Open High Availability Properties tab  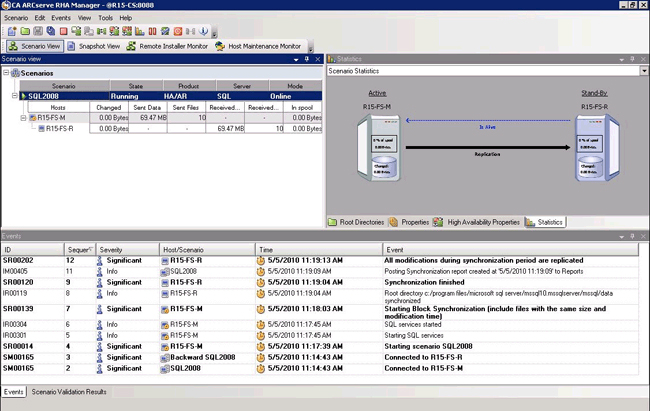tap(477, 222)
